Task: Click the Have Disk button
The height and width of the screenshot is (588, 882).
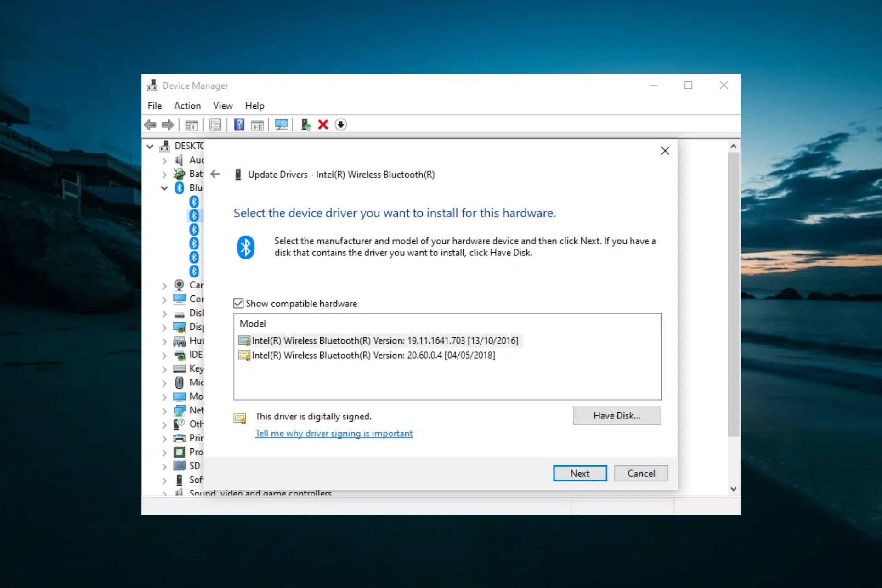Action: pos(617,415)
